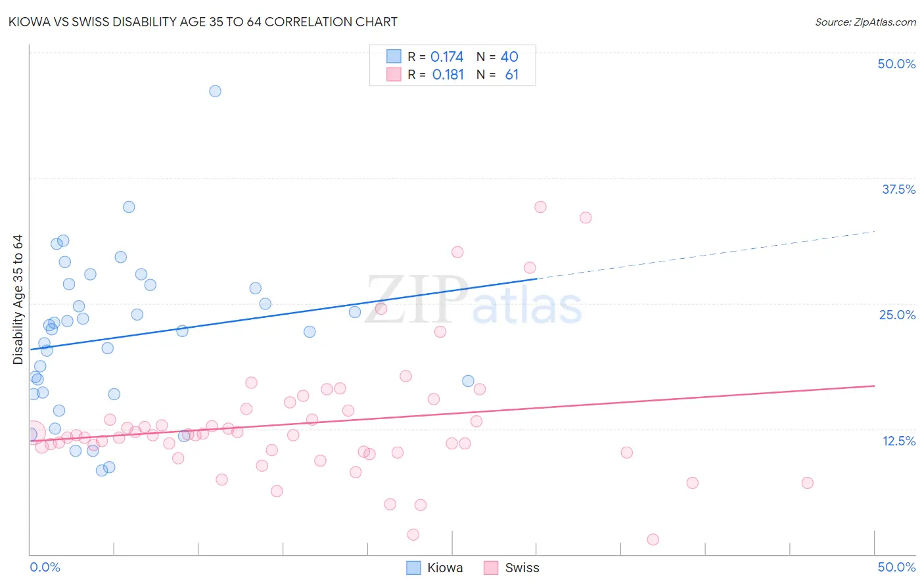Click the highest blue Kiowa outlier point
Image resolution: width=924 pixels, height=586 pixels.
[215, 91]
